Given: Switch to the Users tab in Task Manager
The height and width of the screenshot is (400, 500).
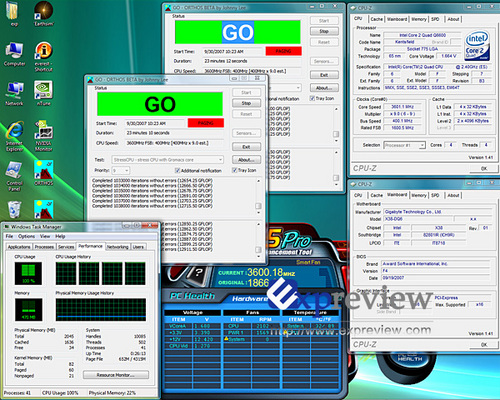Looking at the screenshot, I should coord(138,247).
